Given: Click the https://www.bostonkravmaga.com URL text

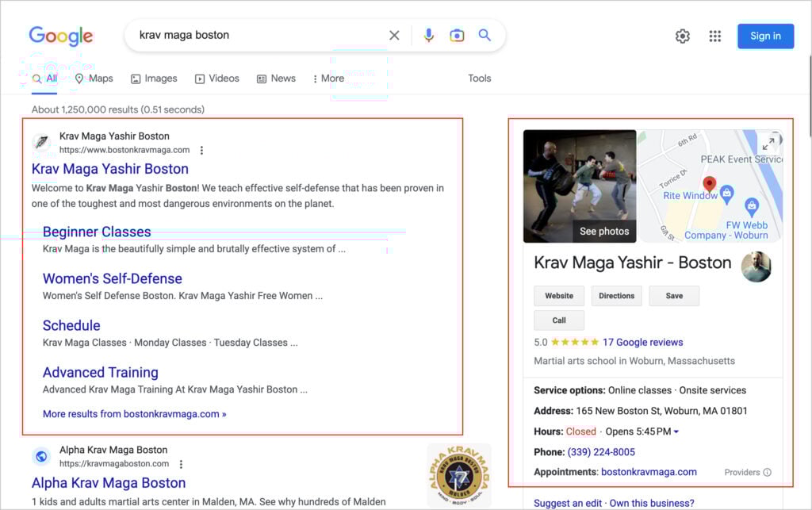Looking at the screenshot, I should pyautogui.click(x=124, y=150).
